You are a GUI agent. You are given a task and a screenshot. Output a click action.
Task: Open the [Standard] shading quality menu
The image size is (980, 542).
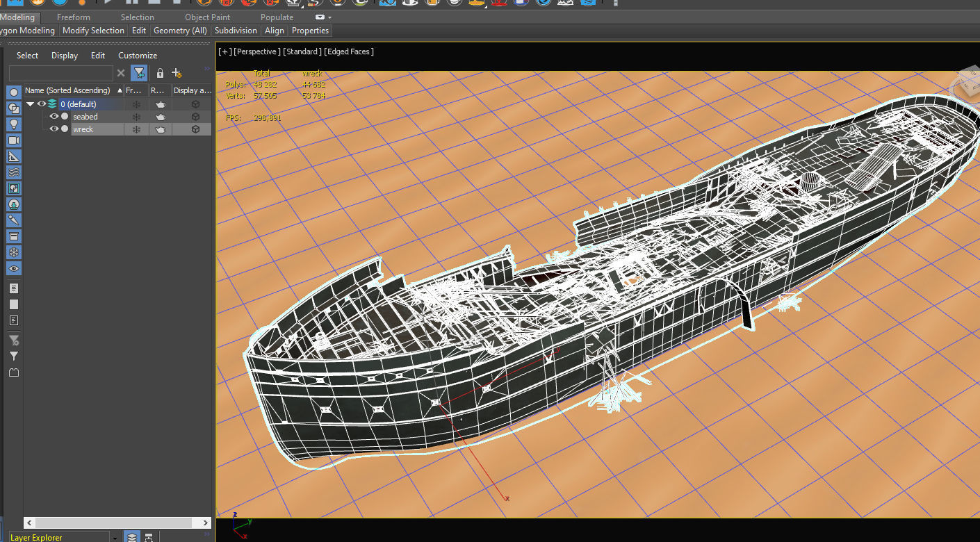point(302,51)
